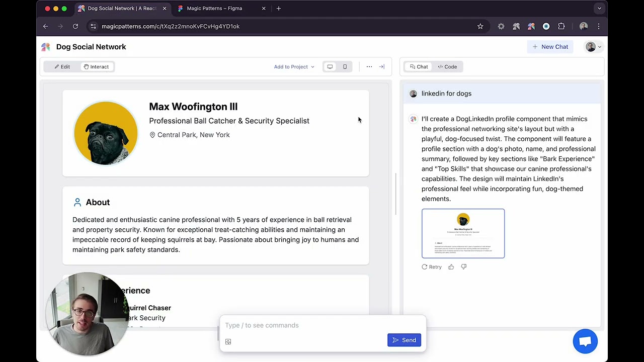Open Chrome three-dot menu
Image resolution: width=644 pixels, height=362 pixels.
598,26
